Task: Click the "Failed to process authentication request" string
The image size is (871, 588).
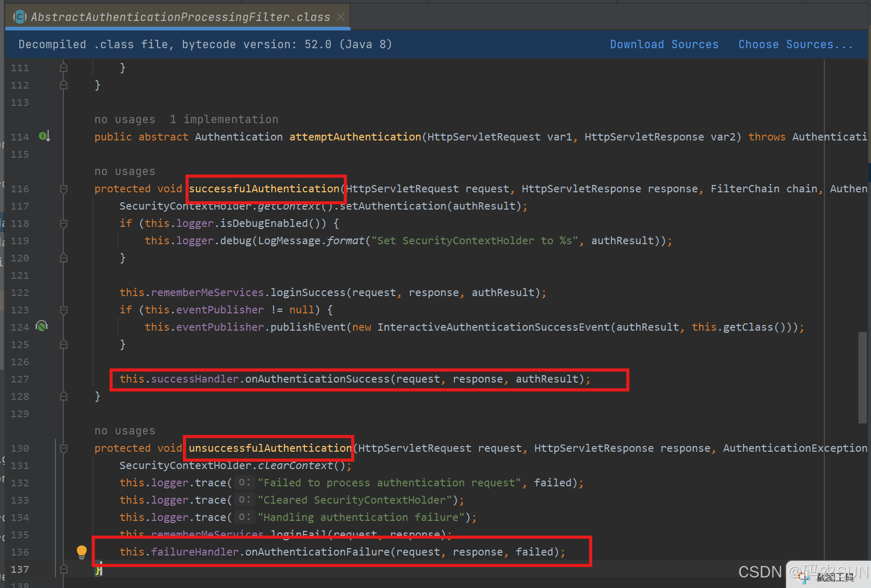Action: pyautogui.click(x=389, y=483)
